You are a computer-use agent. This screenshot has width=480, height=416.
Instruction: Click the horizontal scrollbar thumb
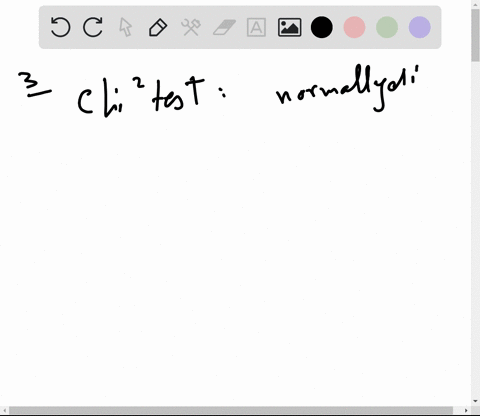[x=231, y=410]
